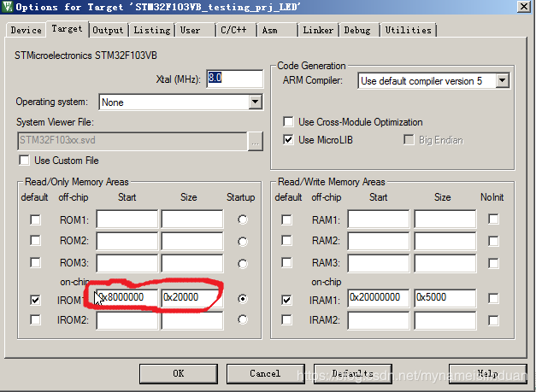Image resolution: width=536 pixels, height=392 pixels.
Task: Enable NoInit for RAM2
Action: (493, 241)
